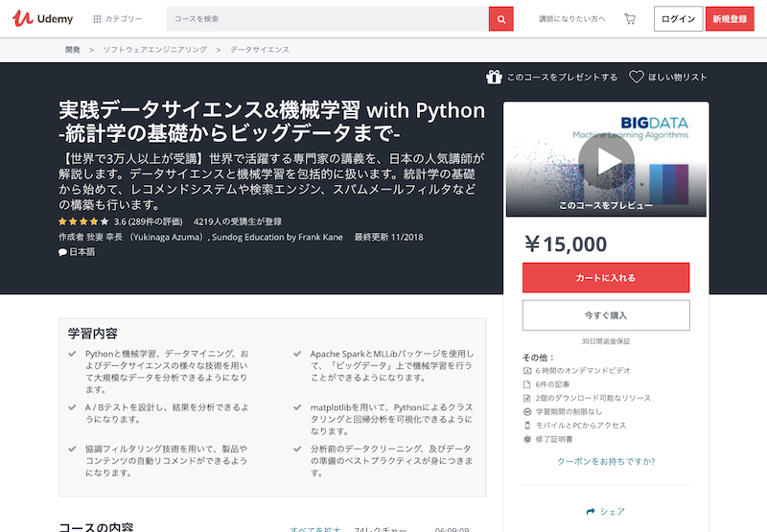Click the シェア share link
Screen dimensions: 767x532
tap(613, 512)
